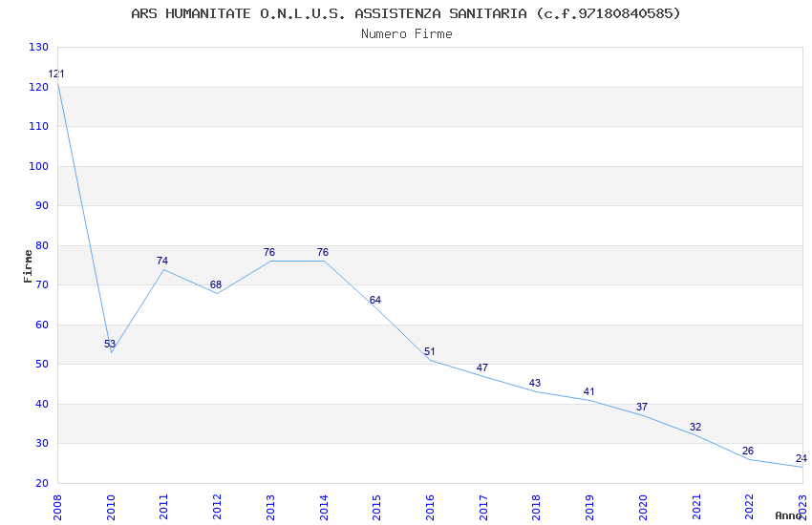Viewport: 812px width, 525px height.
Task: Click y-axis tick label 50
Action: tap(42, 364)
